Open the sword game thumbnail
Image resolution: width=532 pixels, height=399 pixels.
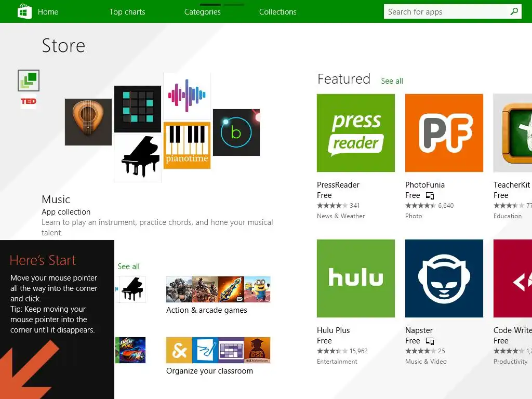tap(231, 289)
